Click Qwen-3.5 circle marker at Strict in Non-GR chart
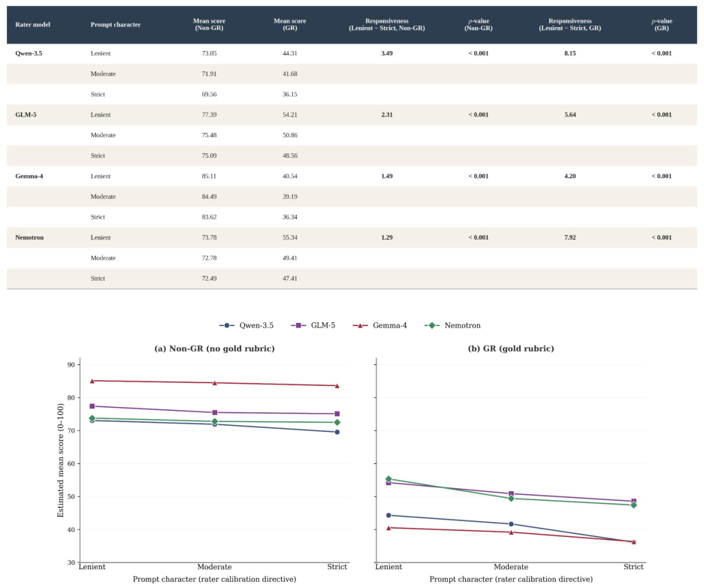The width and height of the screenshot is (704, 588). [x=337, y=433]
